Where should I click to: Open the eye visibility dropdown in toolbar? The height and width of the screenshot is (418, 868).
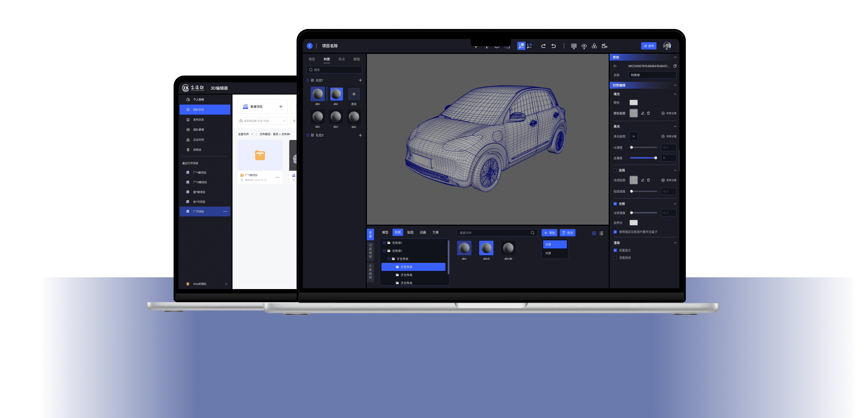pos(584,46)
